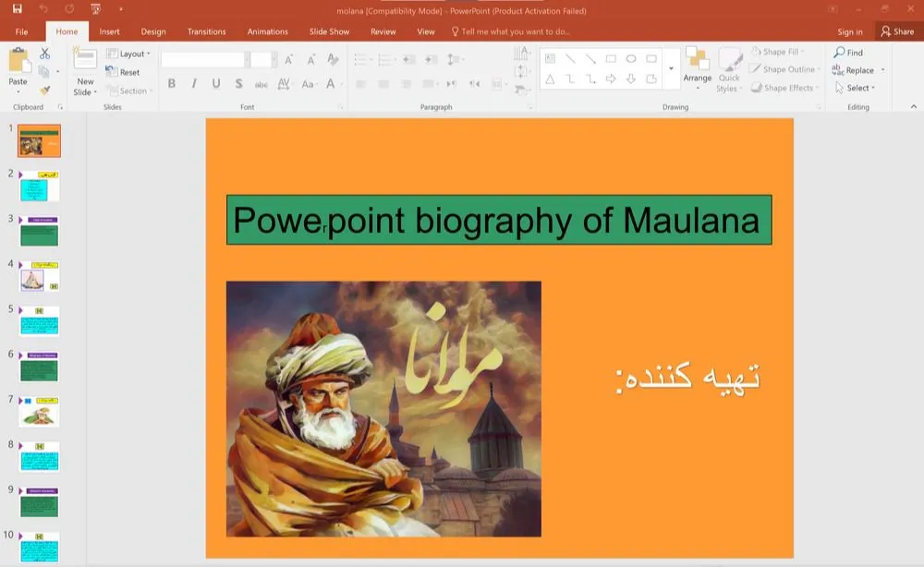Viewport: 924px width, 567px height.
Task: Toggle Bold formatting
Action: click(172, 84)
